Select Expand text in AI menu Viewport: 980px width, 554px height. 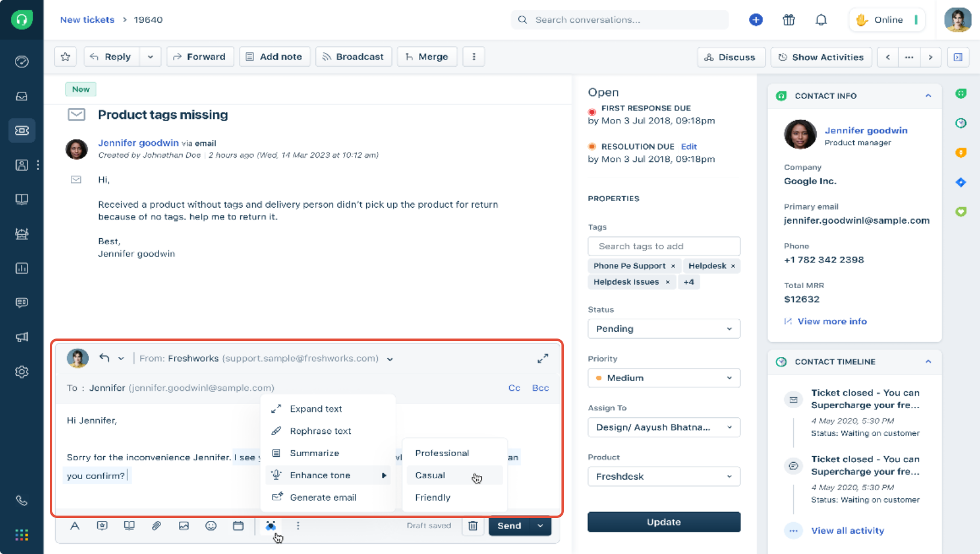pyautogui.click(x=328, y=409)
